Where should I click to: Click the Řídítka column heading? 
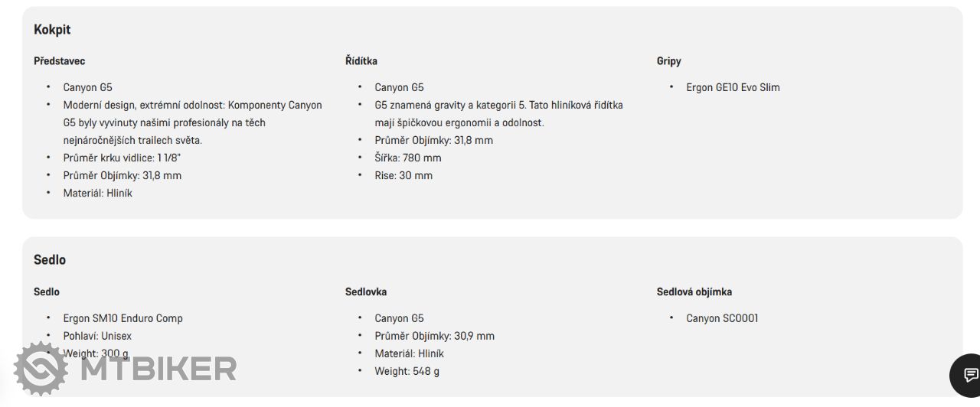(361, 61)
